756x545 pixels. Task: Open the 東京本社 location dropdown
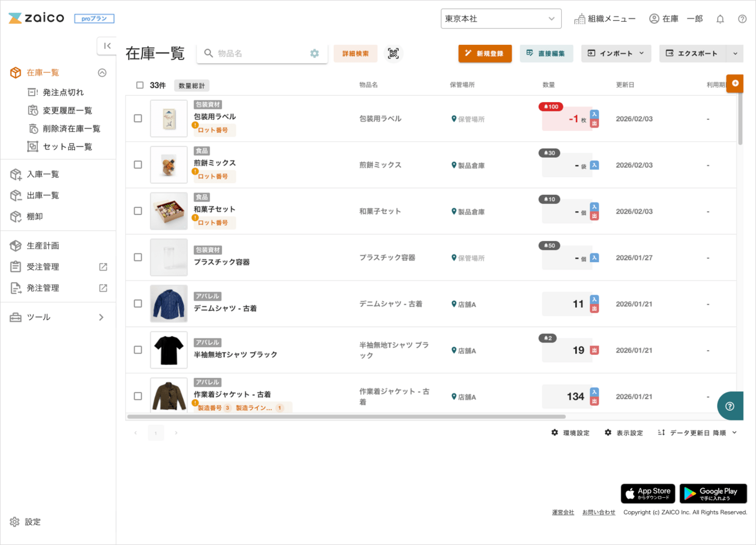(x=501, y=19)
